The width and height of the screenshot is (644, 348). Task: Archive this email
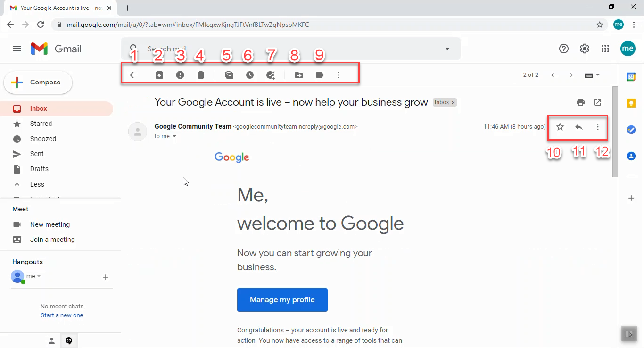click(x=159, y=75)
